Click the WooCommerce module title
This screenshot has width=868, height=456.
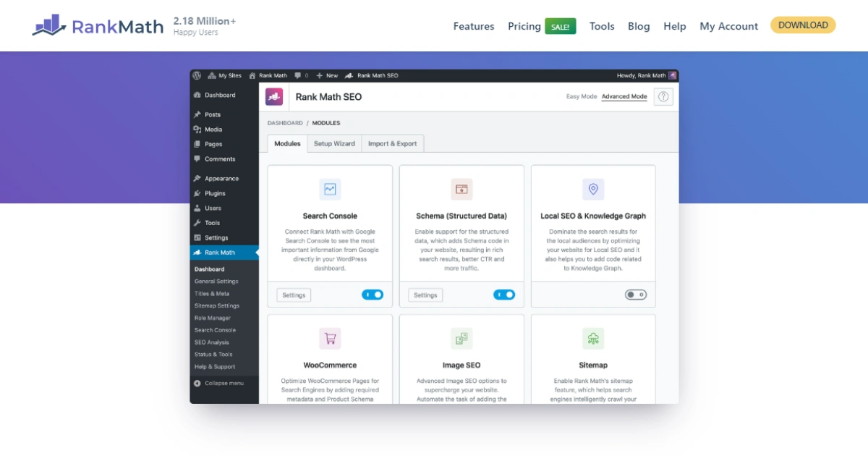[x=330, y=366]
